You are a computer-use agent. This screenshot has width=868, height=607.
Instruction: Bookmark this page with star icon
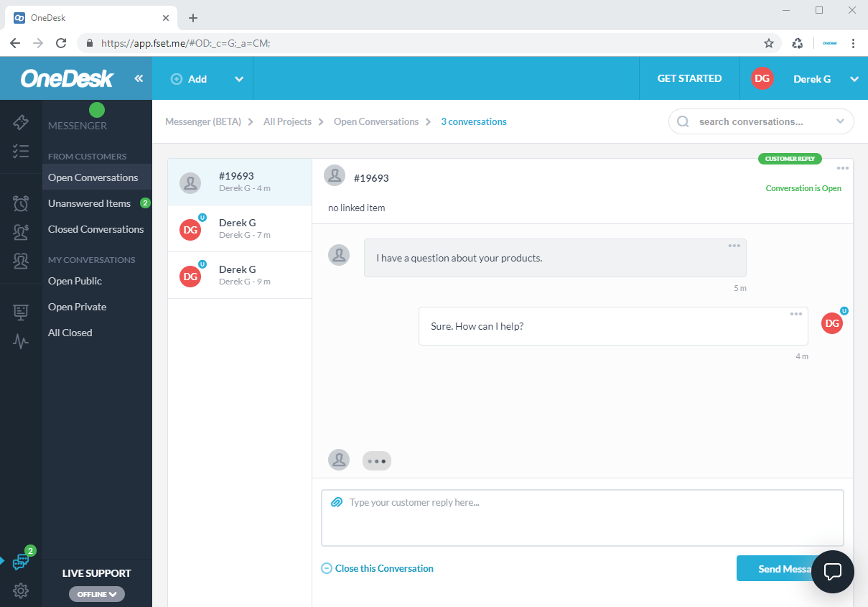(769, 43)
